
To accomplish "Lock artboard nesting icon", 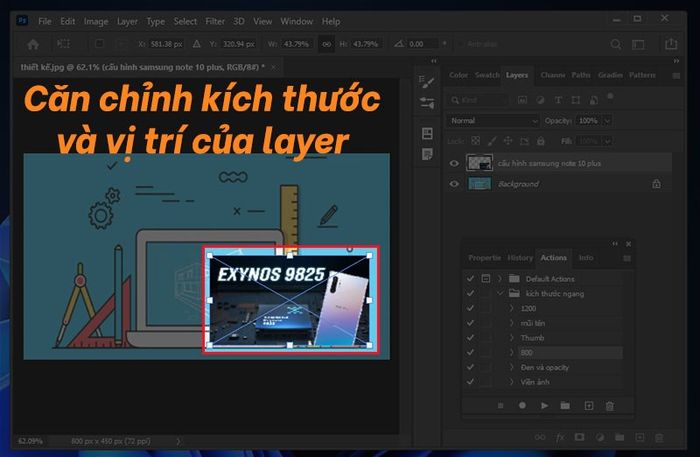I will click(525, 141).
